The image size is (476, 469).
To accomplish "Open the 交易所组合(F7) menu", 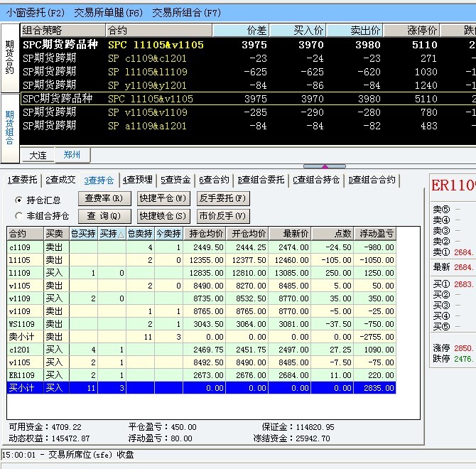I will 186,13.
